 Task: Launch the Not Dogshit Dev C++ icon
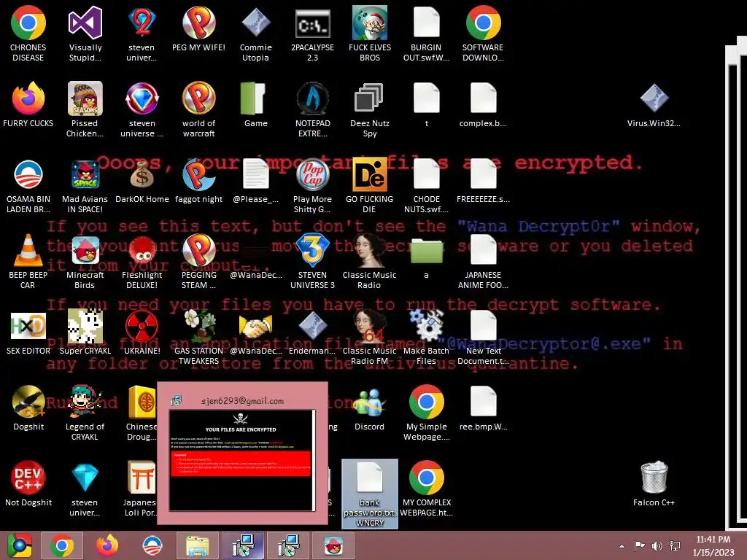[28, 478]
